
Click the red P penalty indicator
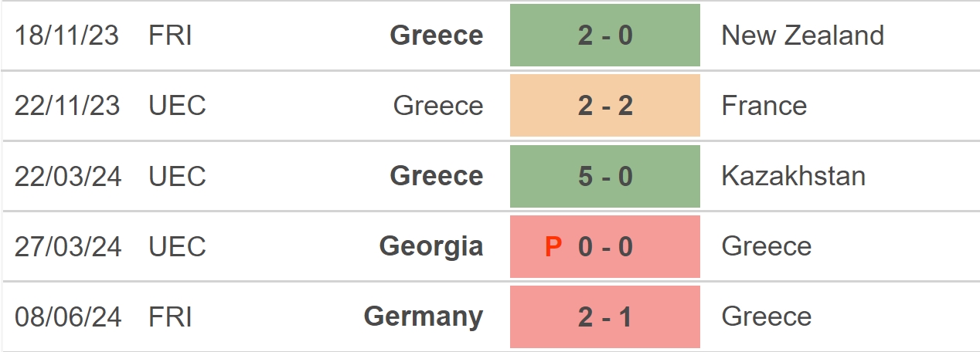pos(553,247)
